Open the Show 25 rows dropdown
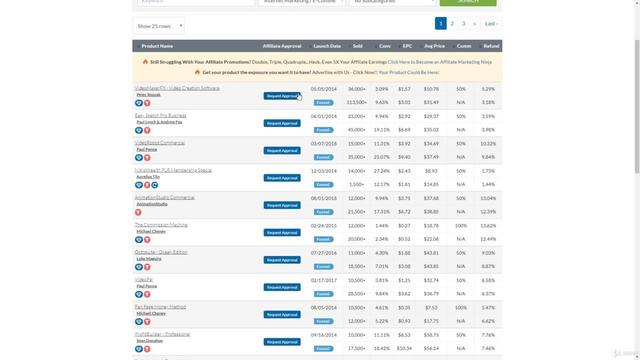640x360 pixels. pyautogui.click(x=159, y=26)
